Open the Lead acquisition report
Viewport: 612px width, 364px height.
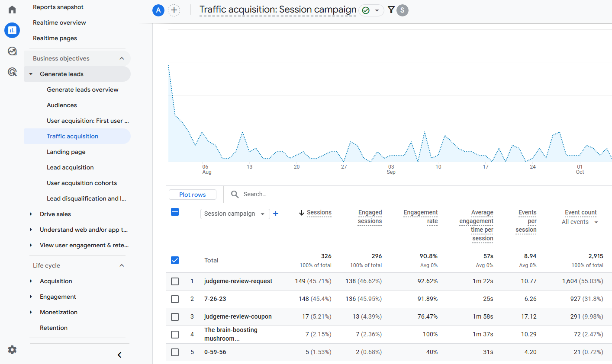point(70,167)
